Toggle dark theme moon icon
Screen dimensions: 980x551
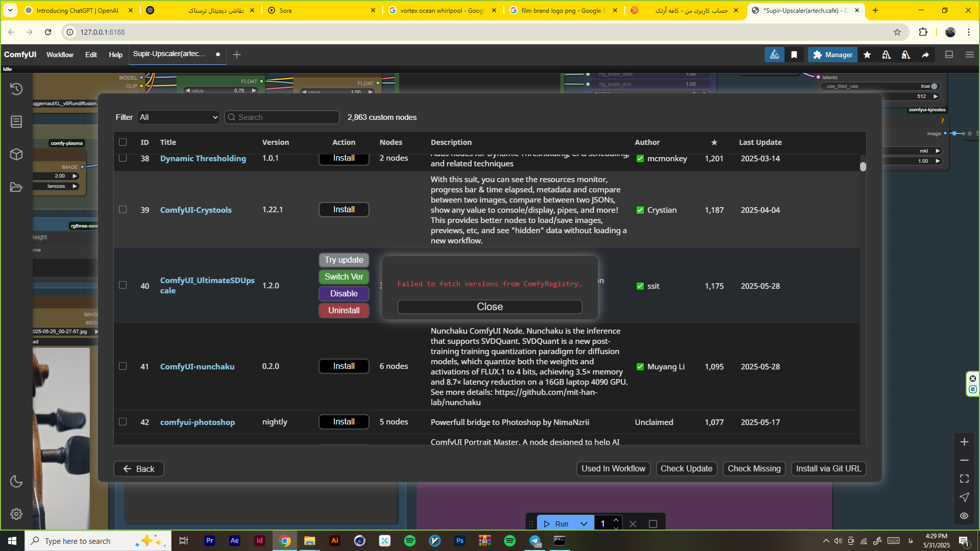click(16, 481)
